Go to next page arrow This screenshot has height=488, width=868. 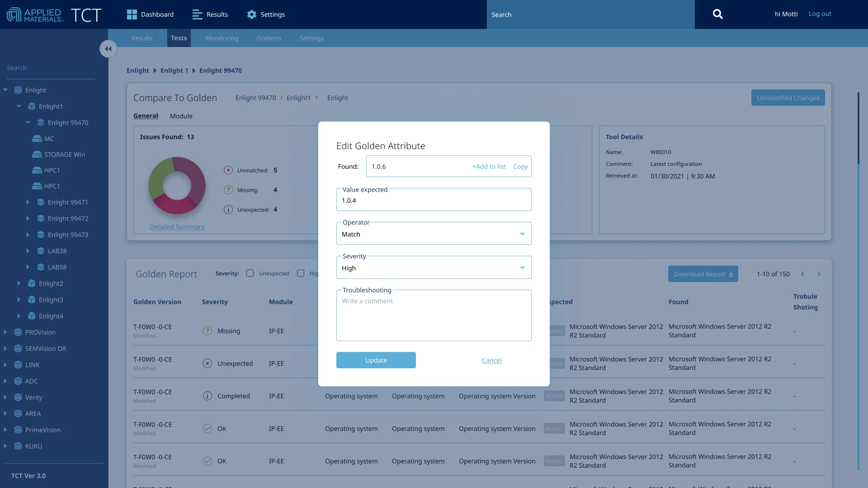pyautogui.click(x=819, y=274)
